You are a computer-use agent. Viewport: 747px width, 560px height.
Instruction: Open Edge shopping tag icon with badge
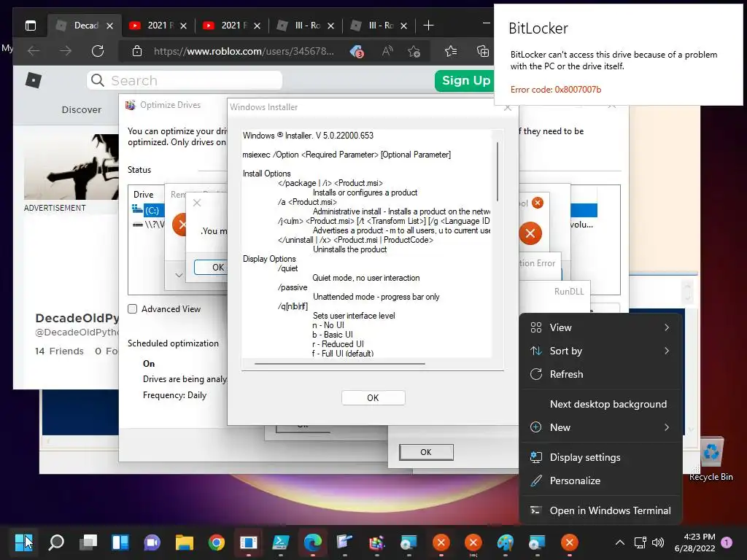click(357, 51)
